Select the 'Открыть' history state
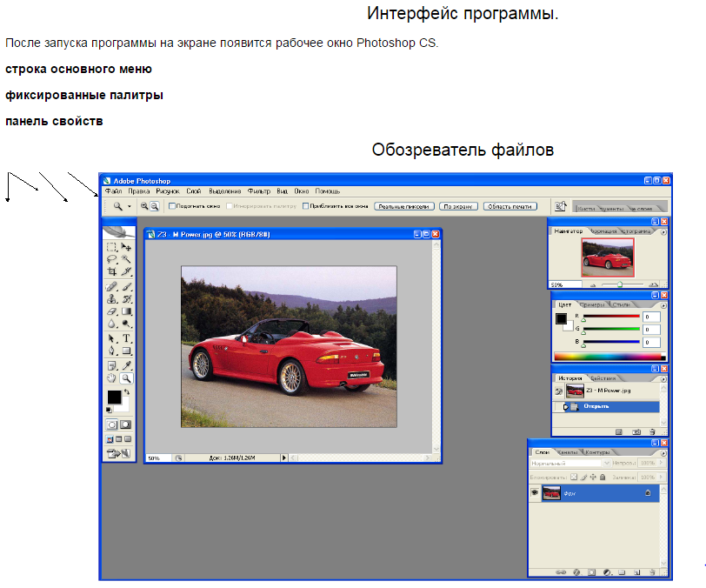This screenshot has width=706, height=588. pyautogui.click(x=596, y=406)
